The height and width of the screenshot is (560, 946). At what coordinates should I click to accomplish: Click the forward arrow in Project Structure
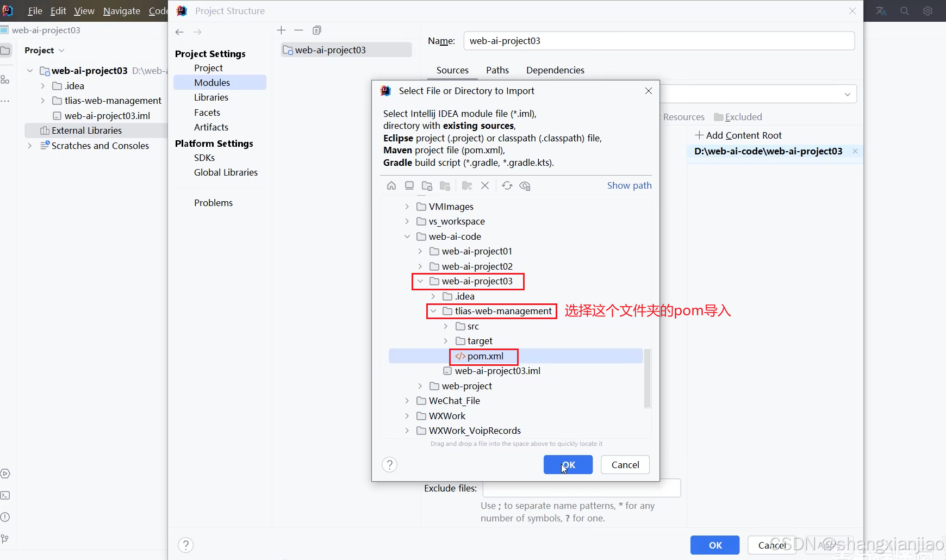coord(197,32)
